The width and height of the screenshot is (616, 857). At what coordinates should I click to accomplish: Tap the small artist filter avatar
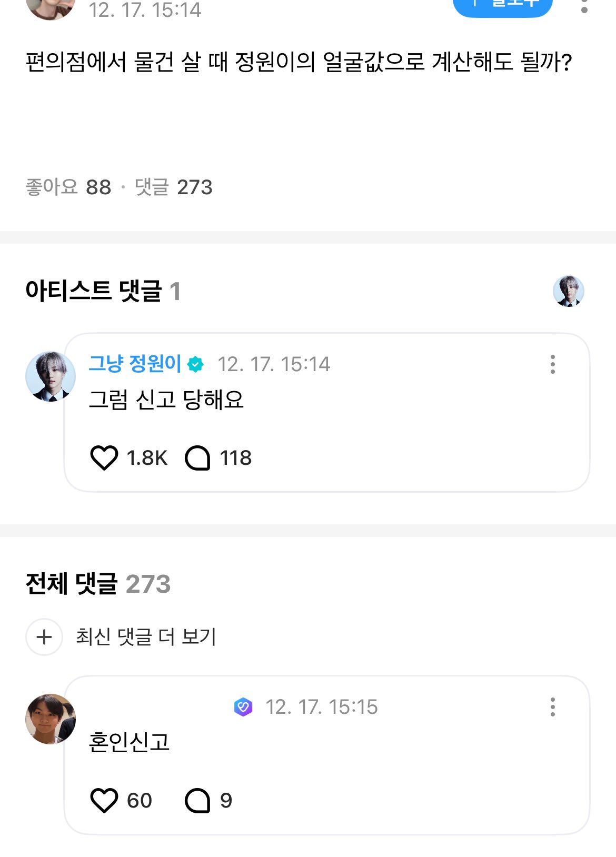569,291
